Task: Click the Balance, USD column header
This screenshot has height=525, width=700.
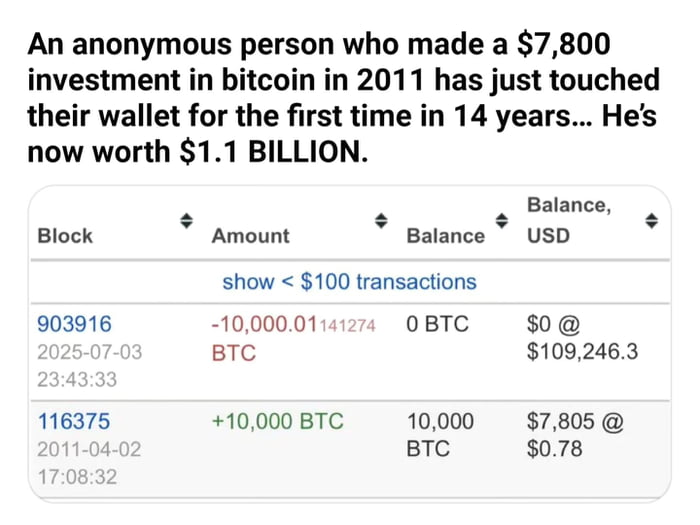Action: (x=568, y=220)
